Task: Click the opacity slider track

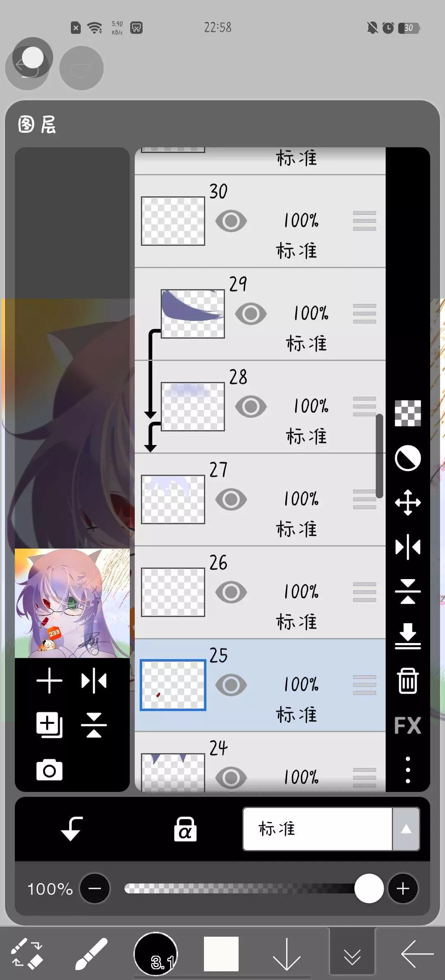Action: coord(247,888)
